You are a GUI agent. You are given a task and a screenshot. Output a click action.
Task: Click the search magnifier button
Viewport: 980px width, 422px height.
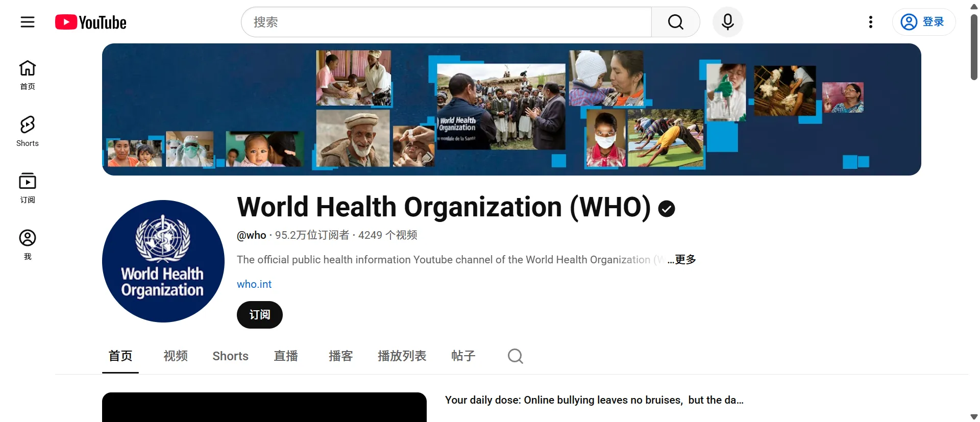(675, 22)
